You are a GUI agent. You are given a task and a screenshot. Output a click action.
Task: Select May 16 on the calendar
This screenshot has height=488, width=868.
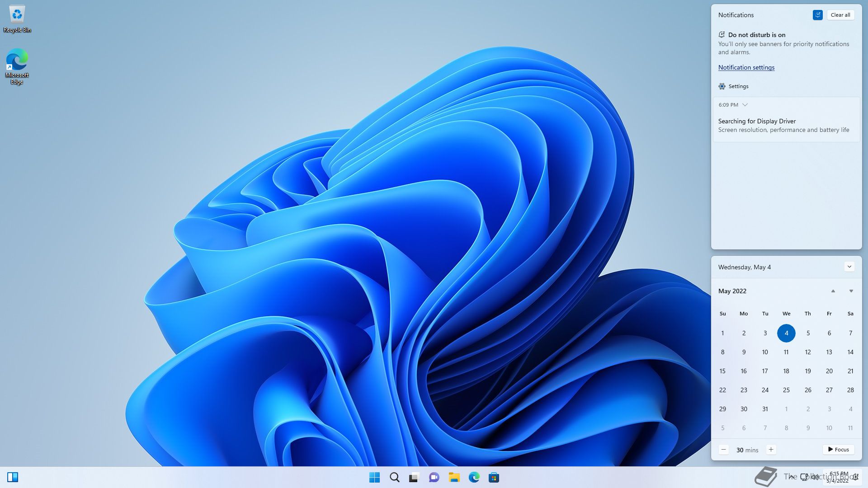coord(744,371)
